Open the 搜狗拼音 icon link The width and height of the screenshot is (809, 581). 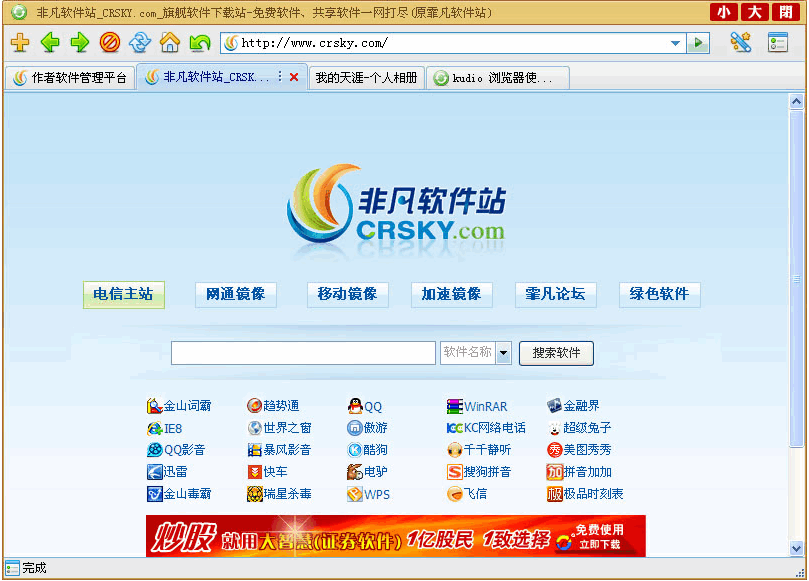[x=479, y=472]
